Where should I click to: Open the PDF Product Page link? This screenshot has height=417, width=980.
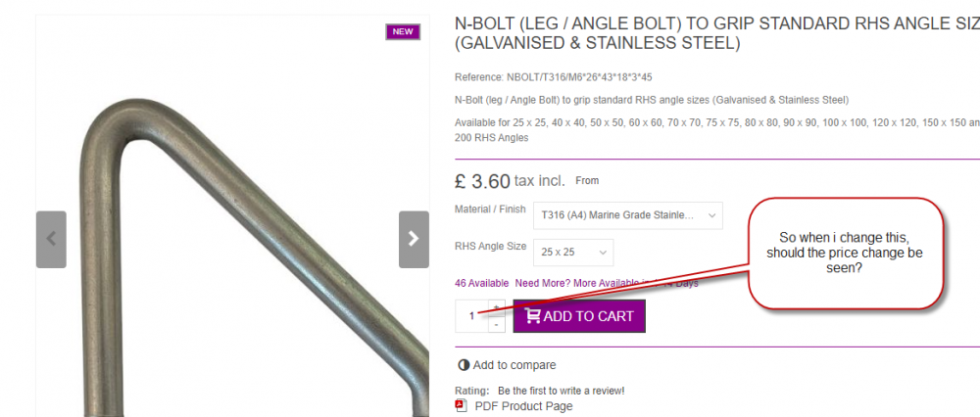point(523,406)
